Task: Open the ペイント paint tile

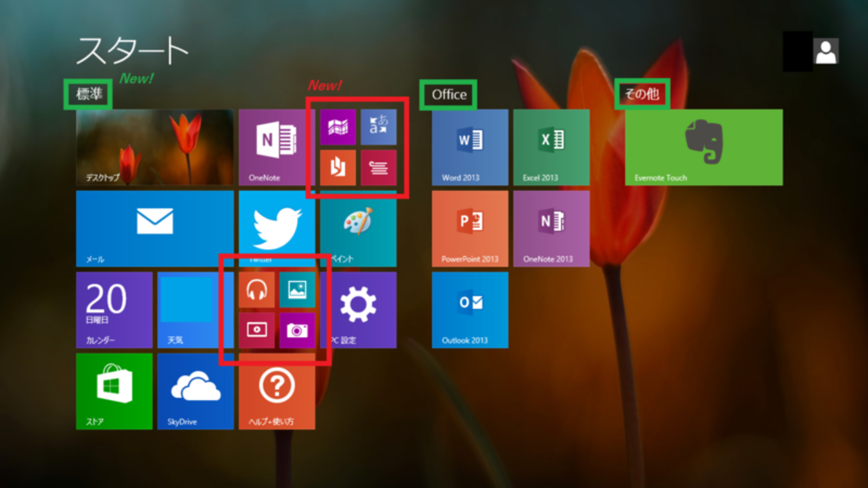Action: coord(359,229)
